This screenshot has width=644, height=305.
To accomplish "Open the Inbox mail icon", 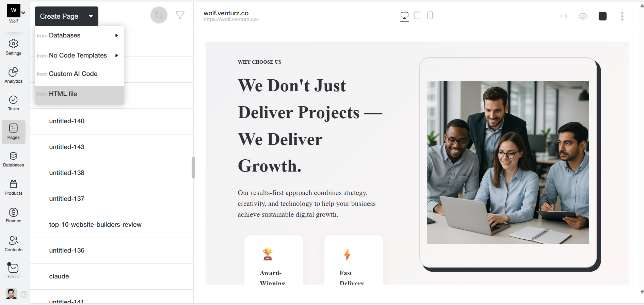I will pos(13,269).
